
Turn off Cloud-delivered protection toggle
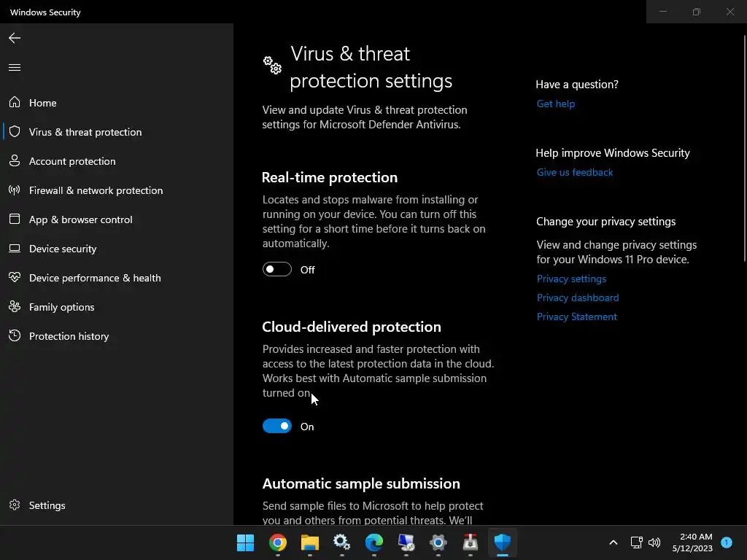[276, 426]
